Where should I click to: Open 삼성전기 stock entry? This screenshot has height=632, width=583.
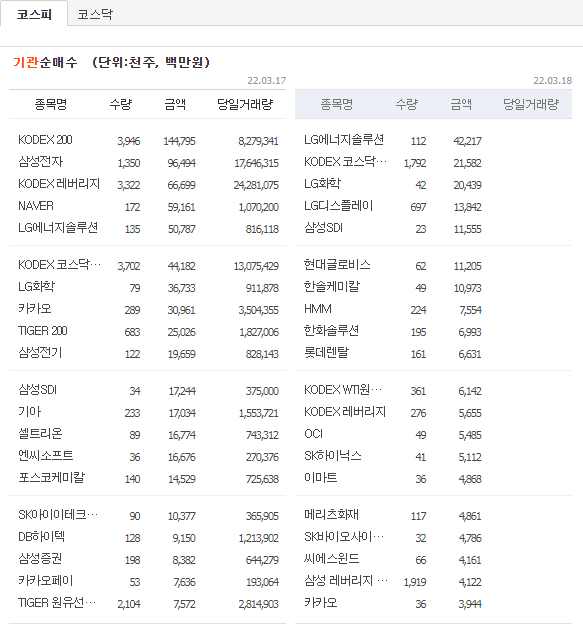[x=40, y=353]
